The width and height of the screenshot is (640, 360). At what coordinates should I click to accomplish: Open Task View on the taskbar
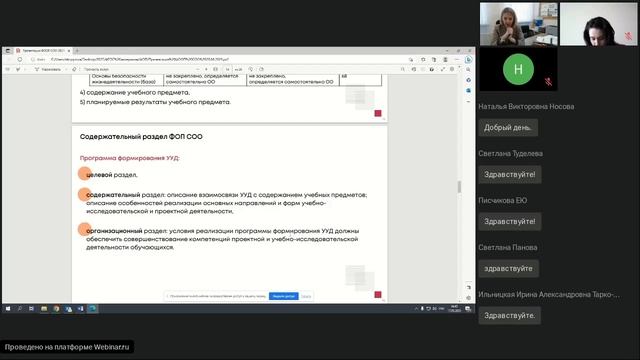(x=31, y=309)
